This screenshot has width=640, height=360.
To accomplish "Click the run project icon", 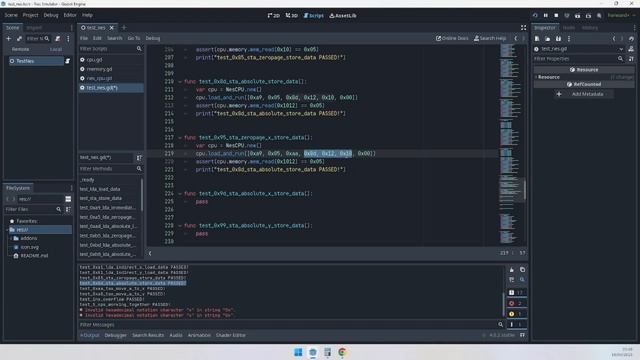I will tap(535, 16).
